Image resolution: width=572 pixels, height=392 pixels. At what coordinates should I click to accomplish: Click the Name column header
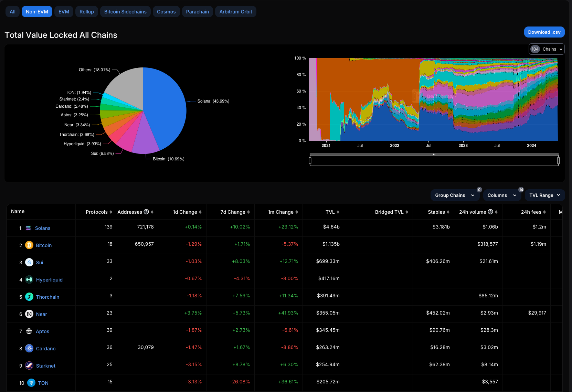(x=18, y=211)
